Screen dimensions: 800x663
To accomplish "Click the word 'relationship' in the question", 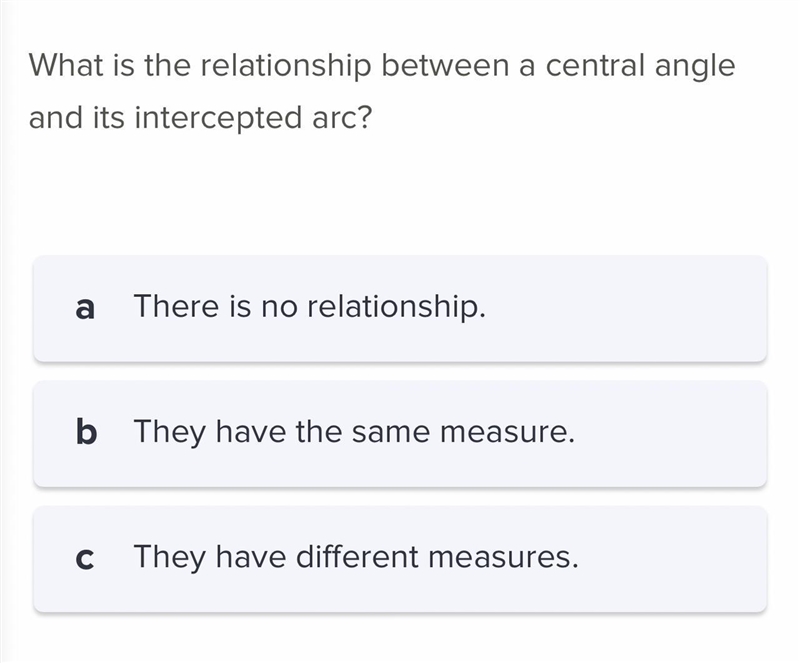I will [286, 66].
